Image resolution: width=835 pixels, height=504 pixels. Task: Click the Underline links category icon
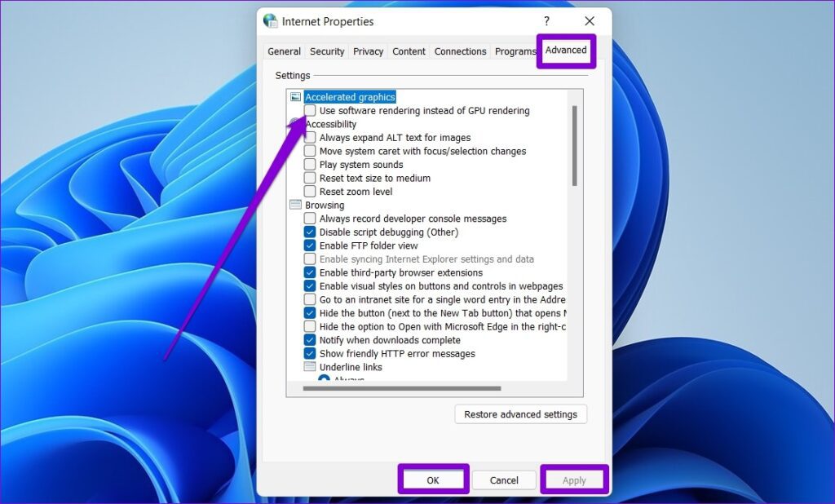point(310,368)
